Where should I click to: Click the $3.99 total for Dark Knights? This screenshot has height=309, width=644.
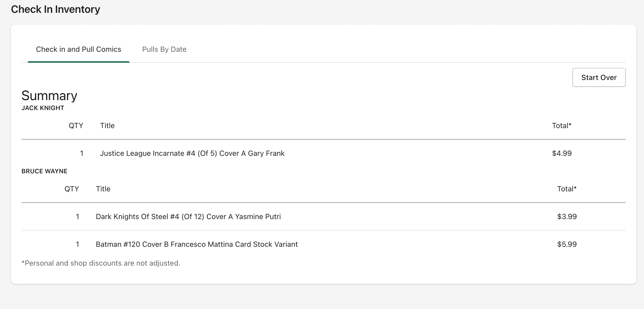click(x=567, y=216)
